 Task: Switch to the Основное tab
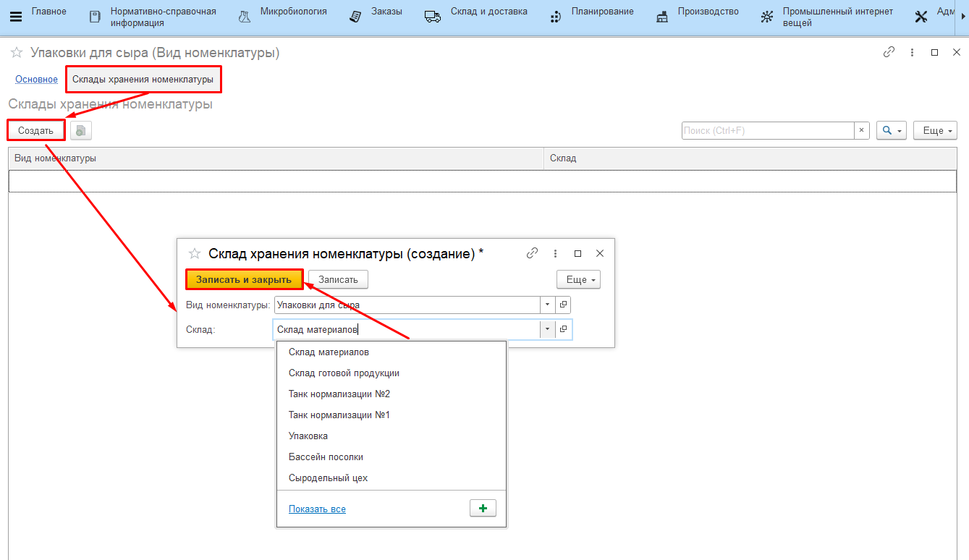[36, 80]
